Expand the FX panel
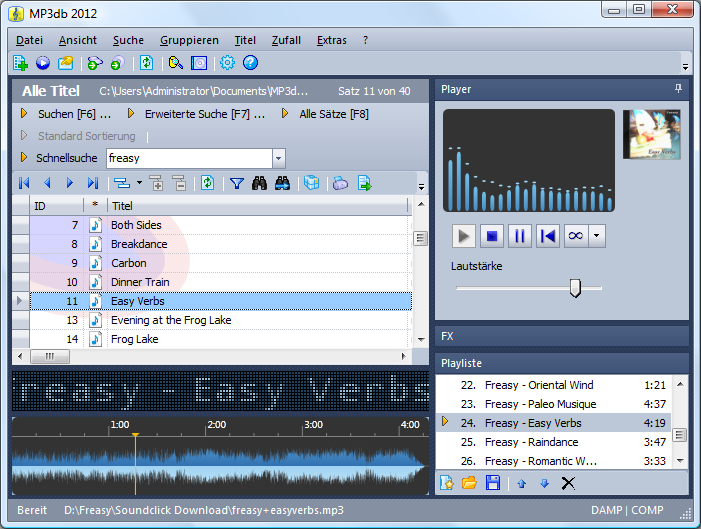Viewport: 701px width, 529px height. coord(562,336)
